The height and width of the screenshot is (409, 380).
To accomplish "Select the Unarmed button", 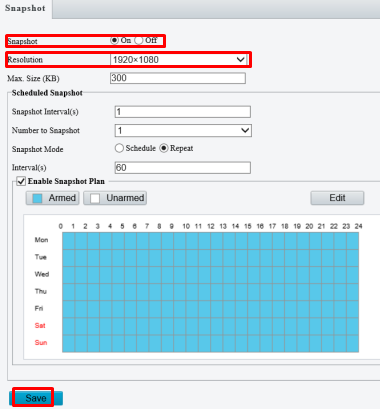I will point(115,198).
